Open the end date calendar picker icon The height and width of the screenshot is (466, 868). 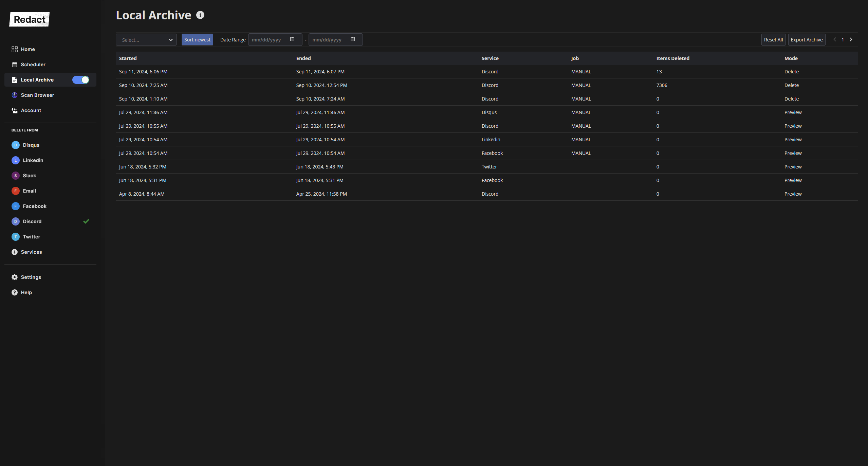point(353,39)
